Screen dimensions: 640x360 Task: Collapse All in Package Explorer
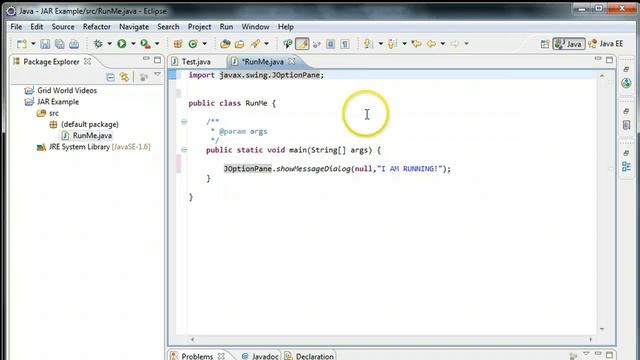[x=110, y=77]
